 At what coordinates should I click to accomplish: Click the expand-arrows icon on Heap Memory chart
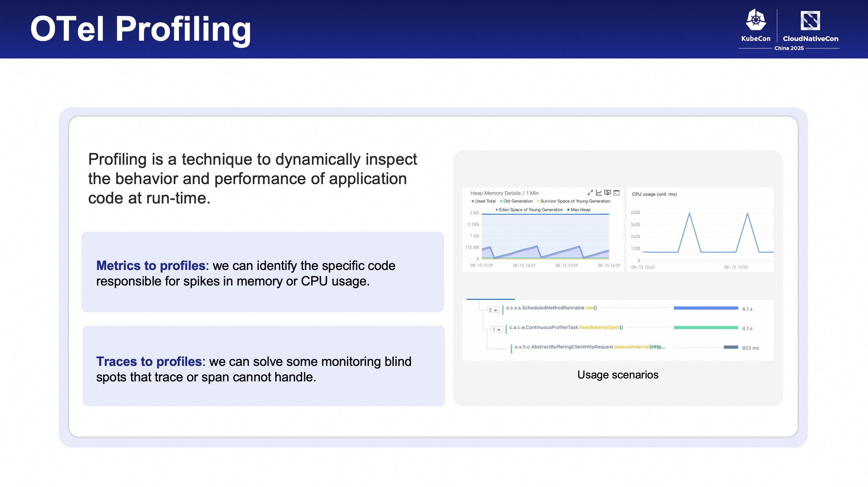click(590, 193)
